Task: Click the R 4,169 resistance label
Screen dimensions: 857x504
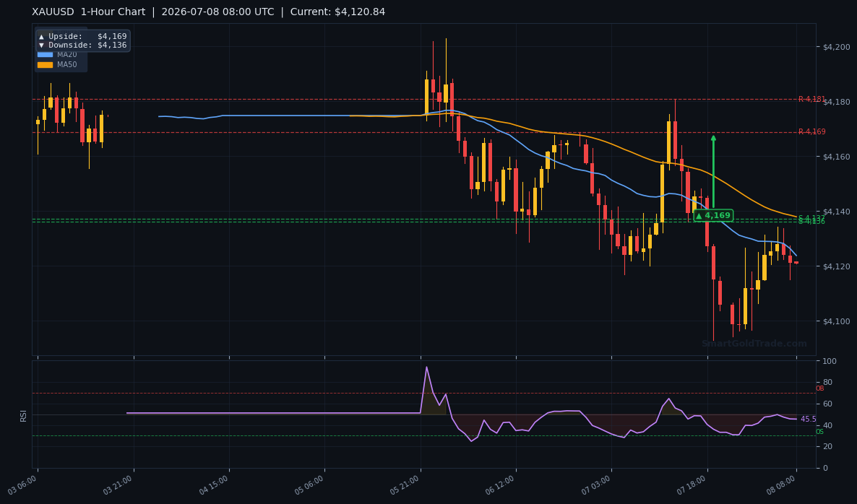Action: (x=811, y=131)
